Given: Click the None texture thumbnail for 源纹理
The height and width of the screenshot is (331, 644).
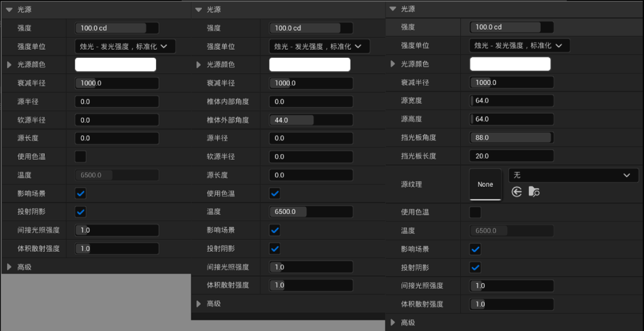Looking at the screenshot, I should coord(486,184).
